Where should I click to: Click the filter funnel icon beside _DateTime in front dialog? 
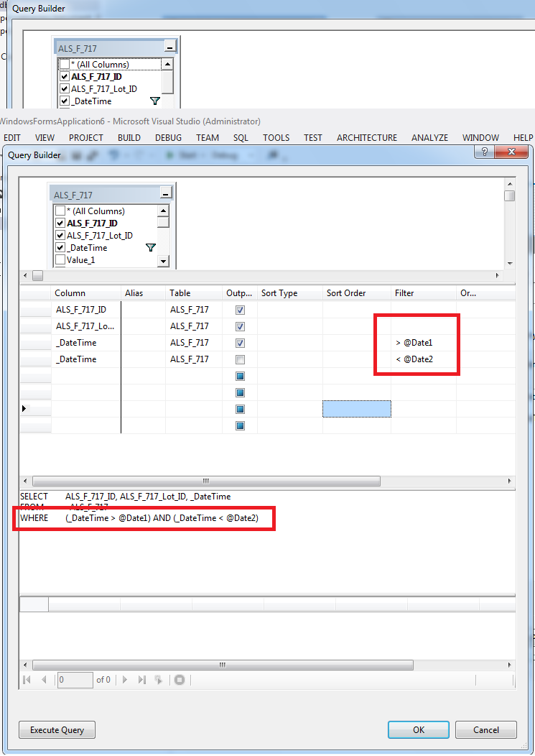tap(150, 247)
